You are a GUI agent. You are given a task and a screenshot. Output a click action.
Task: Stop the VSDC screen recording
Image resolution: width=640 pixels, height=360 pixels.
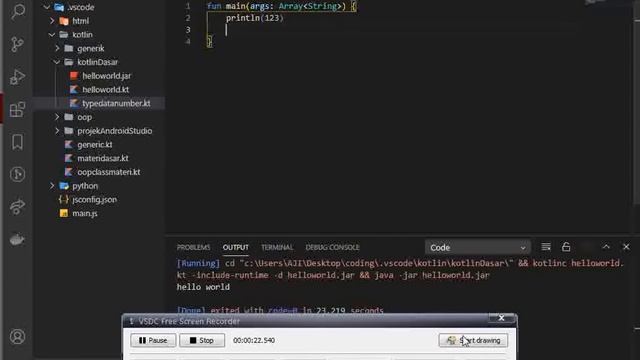(x=202, y=340)
